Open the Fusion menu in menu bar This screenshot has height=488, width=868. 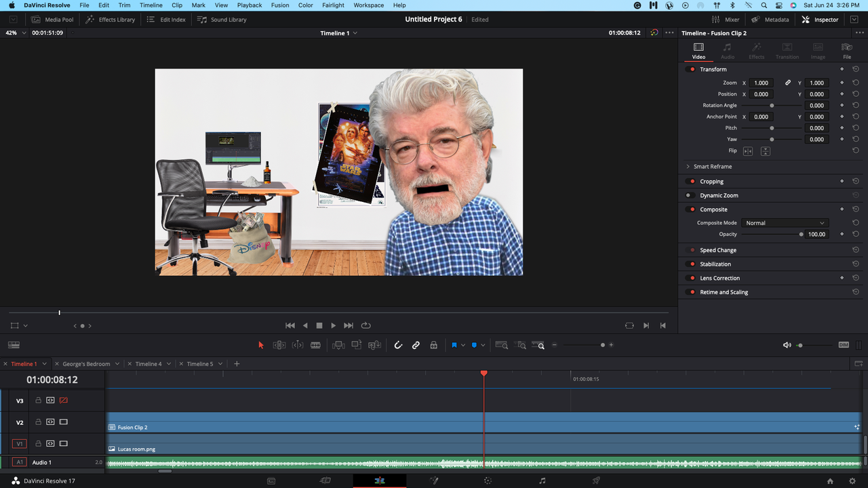click(280, 5)
